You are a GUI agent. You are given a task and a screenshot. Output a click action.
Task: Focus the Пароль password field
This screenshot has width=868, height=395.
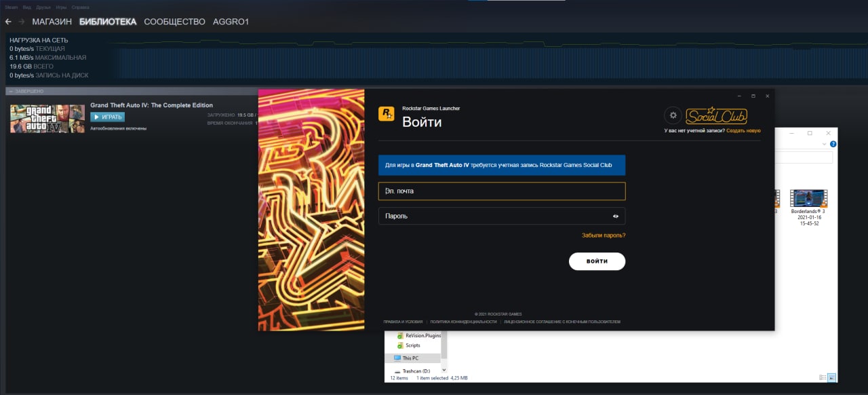point(502,216)
